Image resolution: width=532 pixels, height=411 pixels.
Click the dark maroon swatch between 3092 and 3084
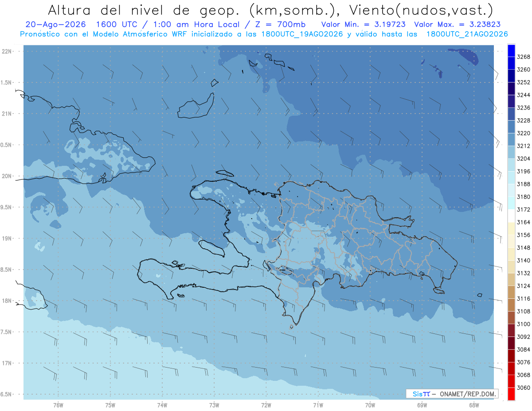(511, 343)
